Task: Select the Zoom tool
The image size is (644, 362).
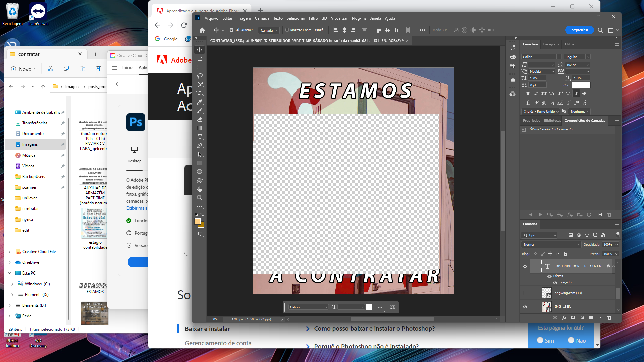Action: (199, 198)
